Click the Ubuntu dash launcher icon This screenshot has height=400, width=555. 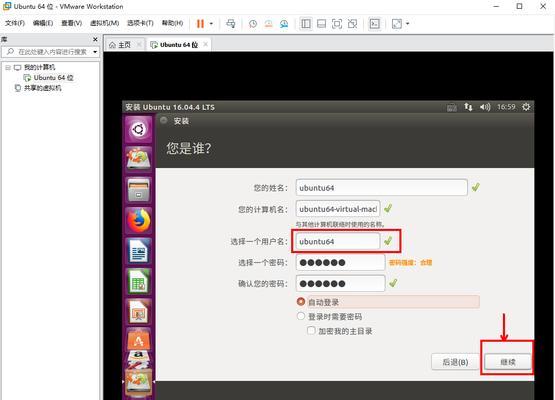coord(138,130)
